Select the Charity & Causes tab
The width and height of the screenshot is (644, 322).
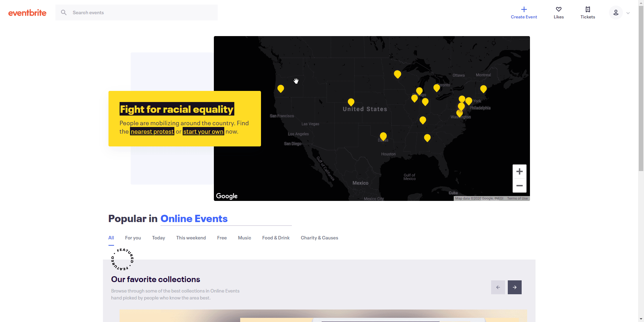click(319, 238)
